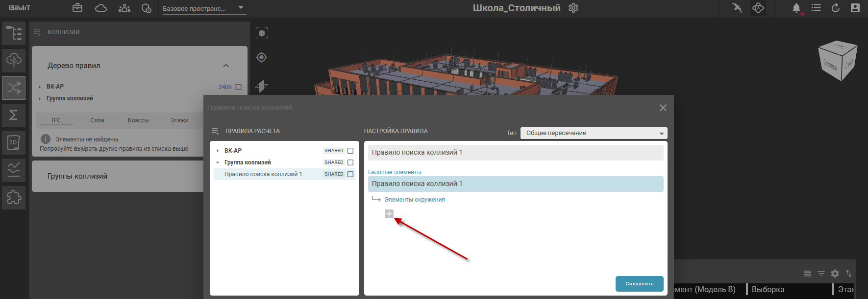Screen dimensions: 868x299
Task: Open project settings gear next to title
Action: (x=573, y=8)
